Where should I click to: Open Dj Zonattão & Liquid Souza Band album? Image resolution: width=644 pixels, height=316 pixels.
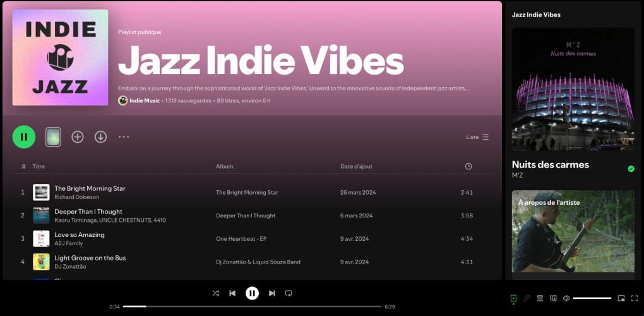tap(258, 262)
